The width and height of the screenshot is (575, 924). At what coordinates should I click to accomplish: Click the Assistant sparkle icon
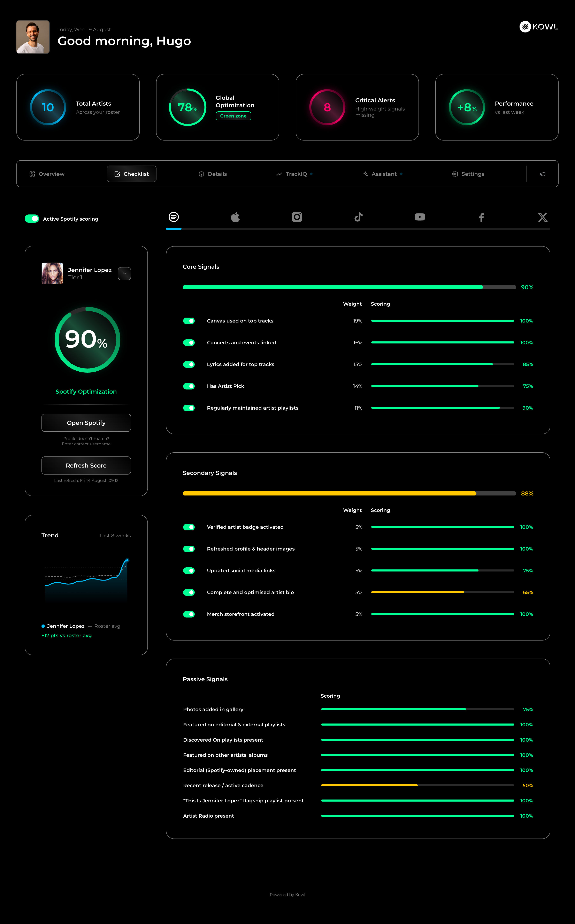(x=366, y=174)
